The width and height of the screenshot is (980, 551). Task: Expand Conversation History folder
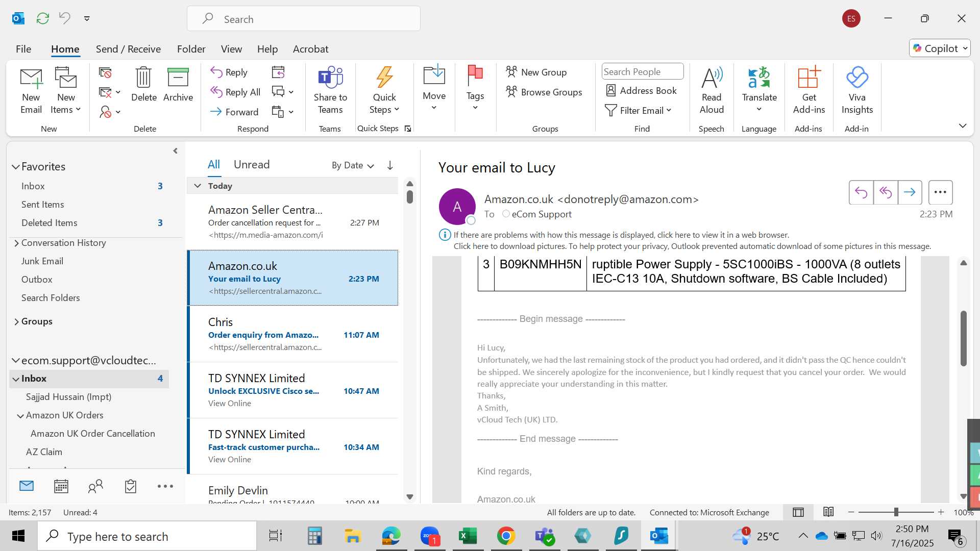coord(16,243)
